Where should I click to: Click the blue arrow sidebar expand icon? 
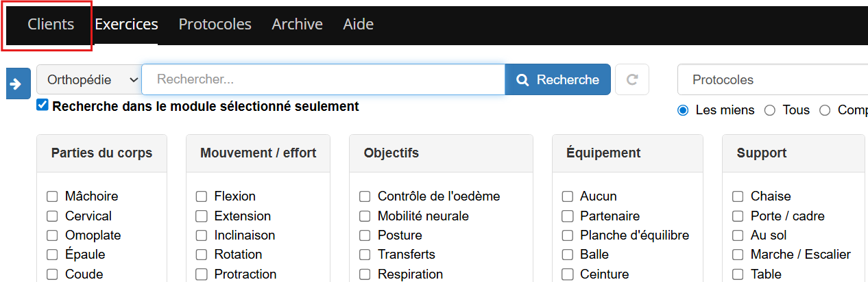point(19,84)
